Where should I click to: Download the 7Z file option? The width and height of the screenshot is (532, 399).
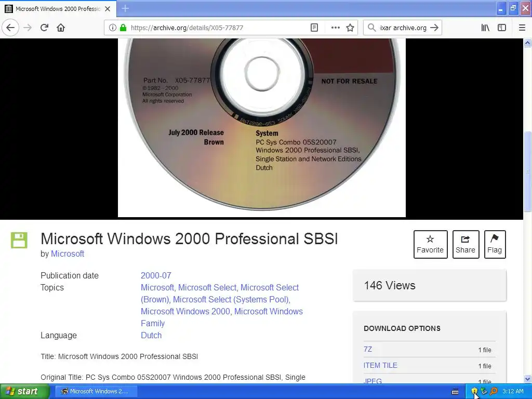click(x=368, y=349)
